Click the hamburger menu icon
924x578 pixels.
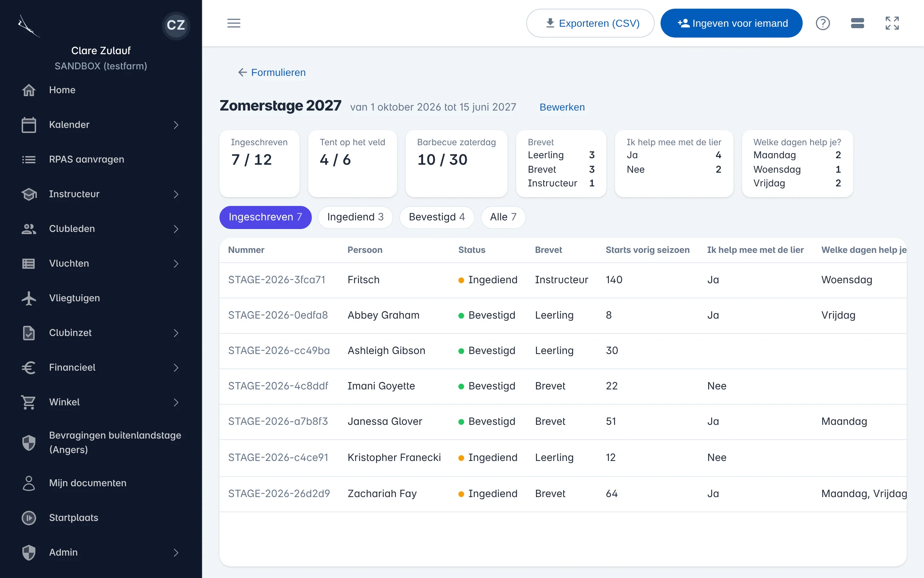(234, 23)
